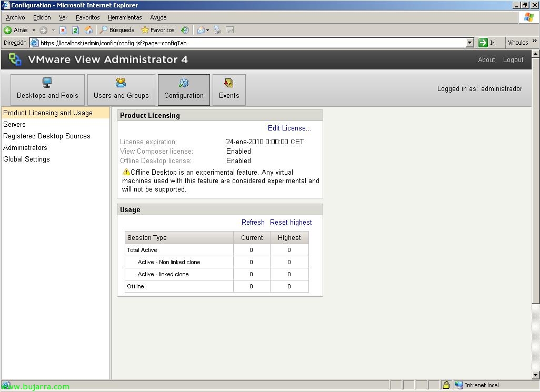Screen dimensions: 540x392
Task: Click the Home page icon
Action: pos(88,30)
